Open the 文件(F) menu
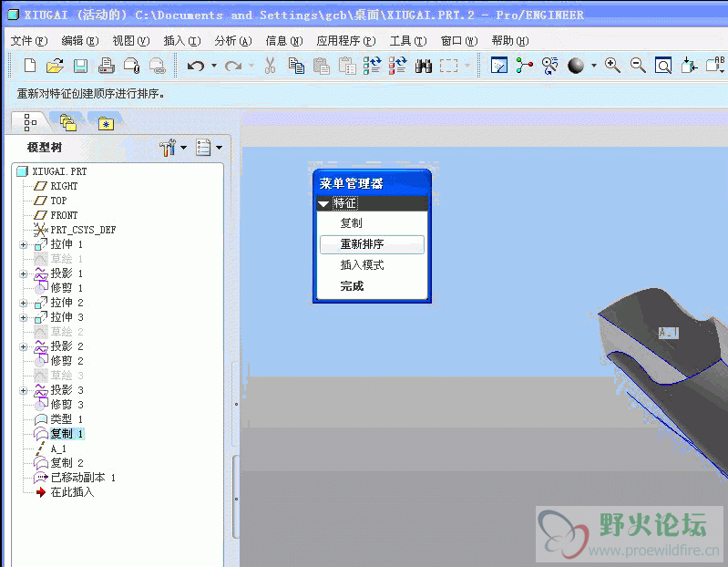The height and width of the screenshot is (567, 728). click(x=29, y=41)
